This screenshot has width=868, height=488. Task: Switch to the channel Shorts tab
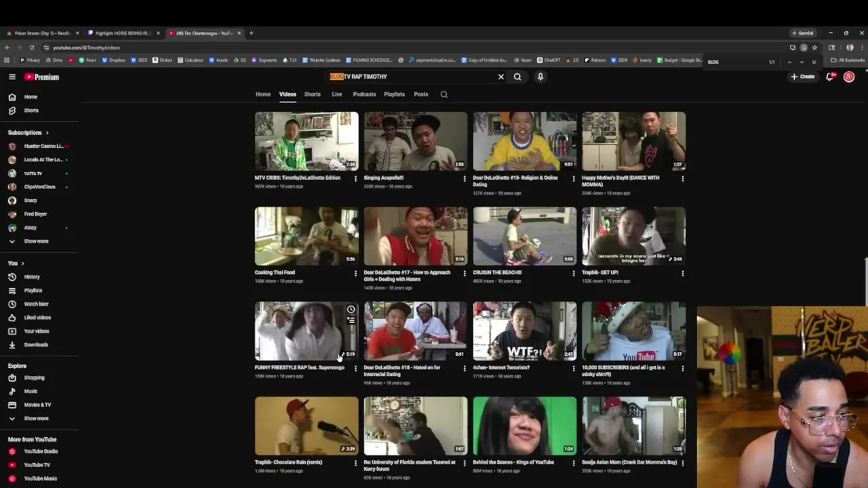click(x=312, y=94)
